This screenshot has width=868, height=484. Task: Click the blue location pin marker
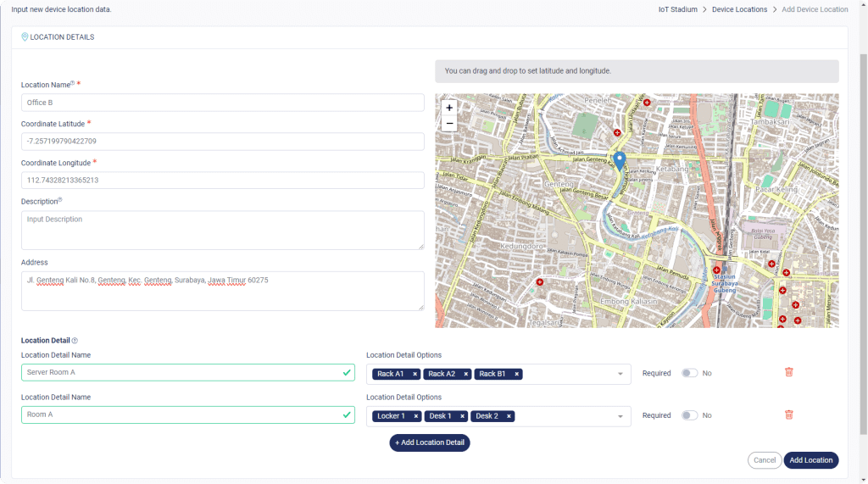click(x=620, y=160)
